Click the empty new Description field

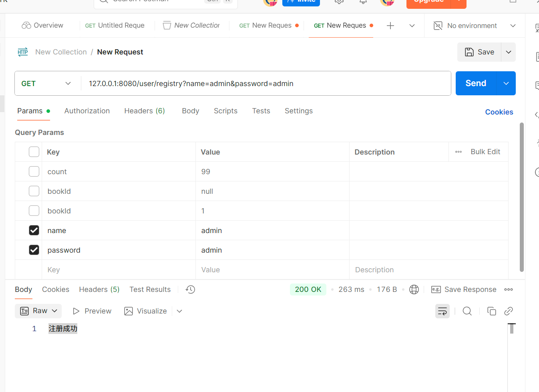(x=429, y=269)
